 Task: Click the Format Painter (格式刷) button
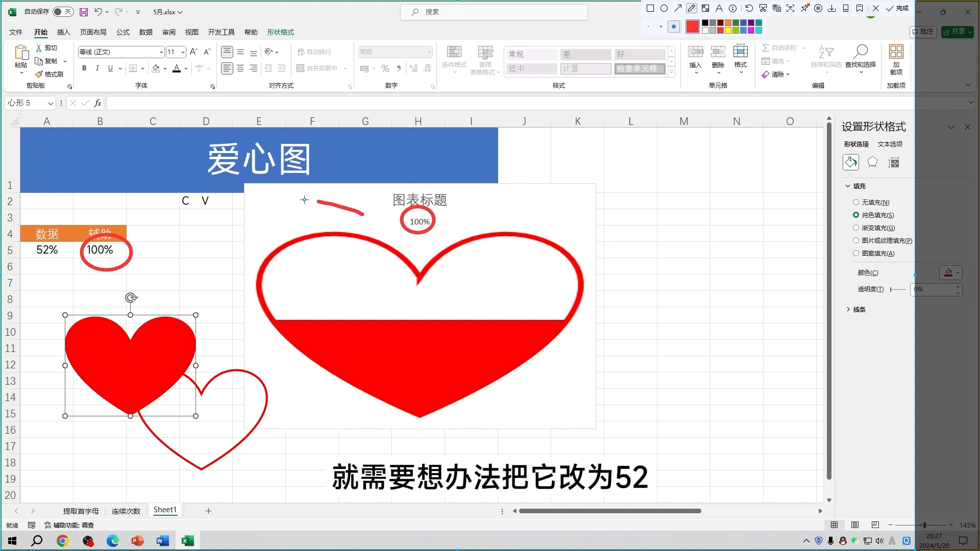[50, 74]
